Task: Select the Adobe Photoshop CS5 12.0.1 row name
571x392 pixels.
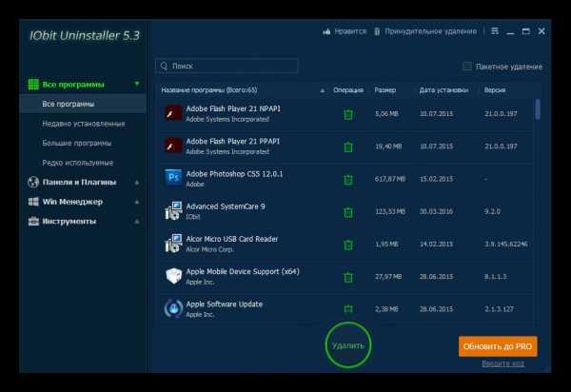Action: pyautogui.click(x=234, y=174)
